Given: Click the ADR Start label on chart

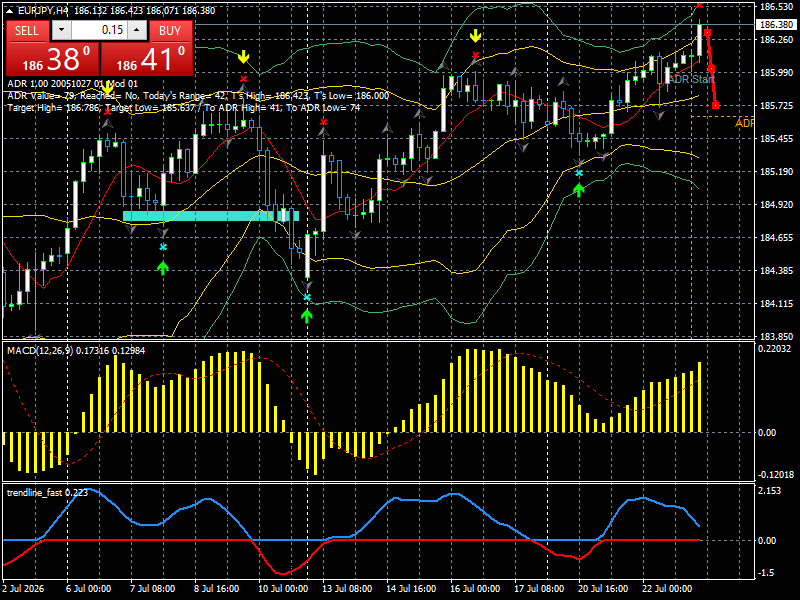Looking at the screenshot, I should (x=692, y=79).
